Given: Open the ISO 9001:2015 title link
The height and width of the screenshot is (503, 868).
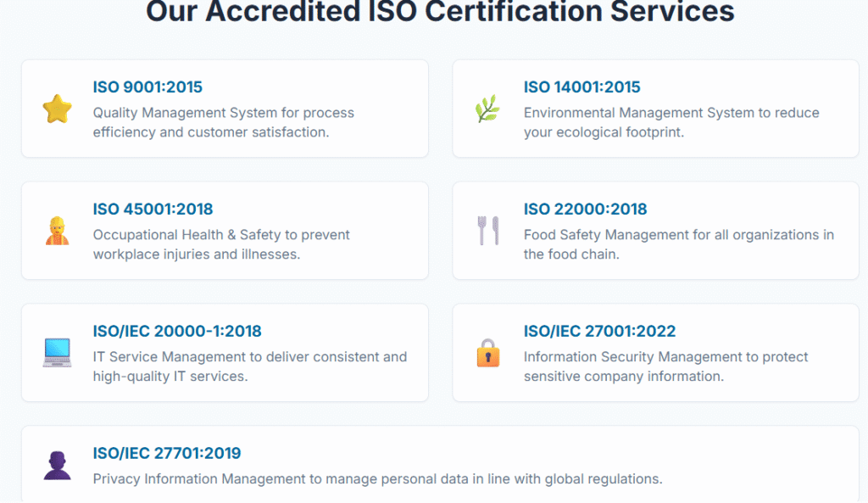Looking at the screenshot, I should (x=147, y=87).
